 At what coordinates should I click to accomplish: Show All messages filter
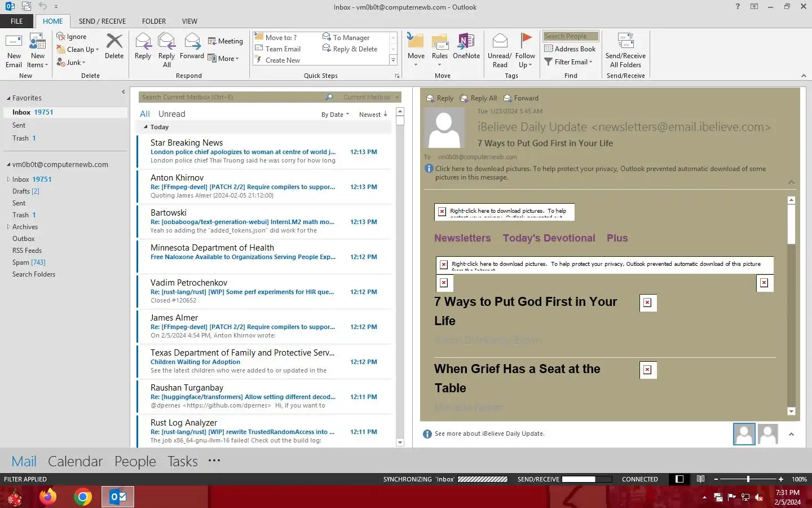point(145,114)
